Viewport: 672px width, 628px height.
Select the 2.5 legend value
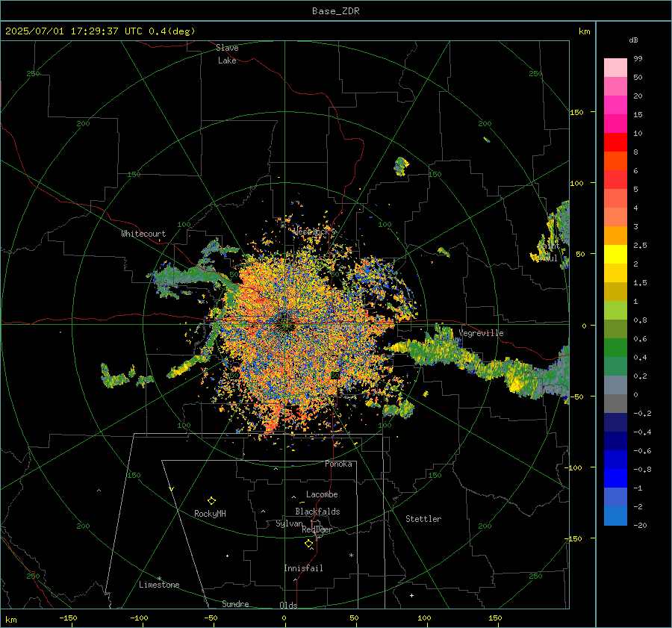640,245
